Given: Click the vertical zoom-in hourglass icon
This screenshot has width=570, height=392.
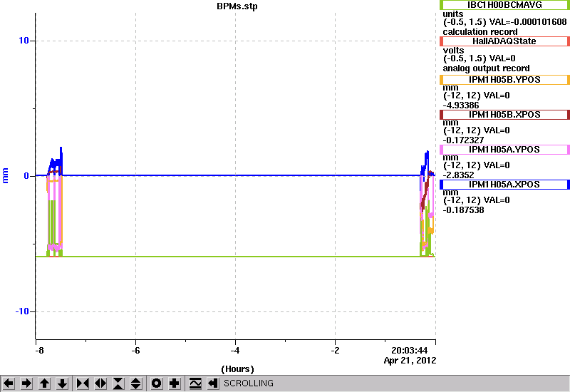Looking at the screenshot, I should coord(118,383).
